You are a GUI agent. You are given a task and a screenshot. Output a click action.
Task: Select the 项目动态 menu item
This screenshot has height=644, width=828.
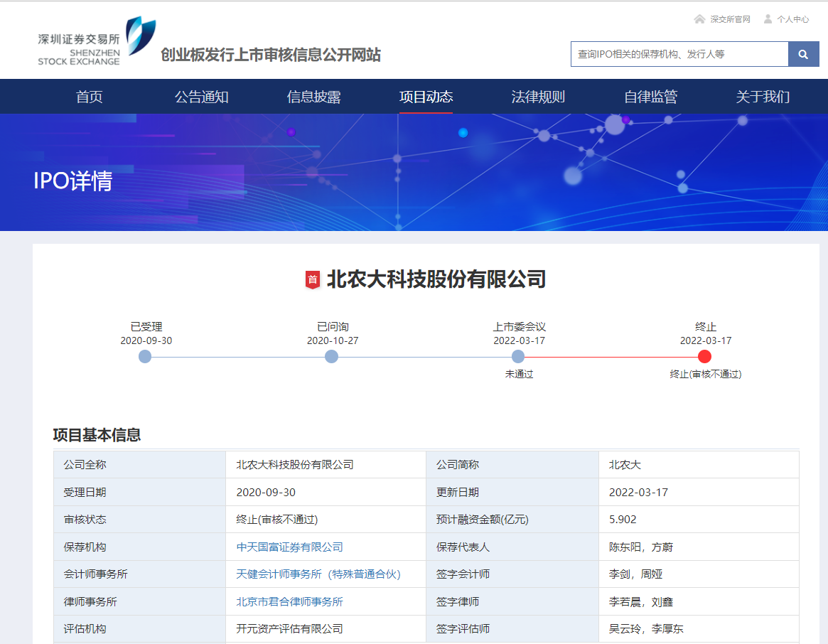pos(426,97)
